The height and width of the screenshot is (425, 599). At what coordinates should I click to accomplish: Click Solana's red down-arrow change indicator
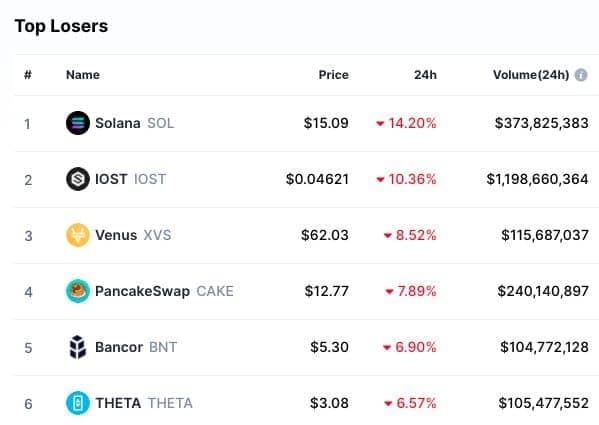[x=380, y=123]
